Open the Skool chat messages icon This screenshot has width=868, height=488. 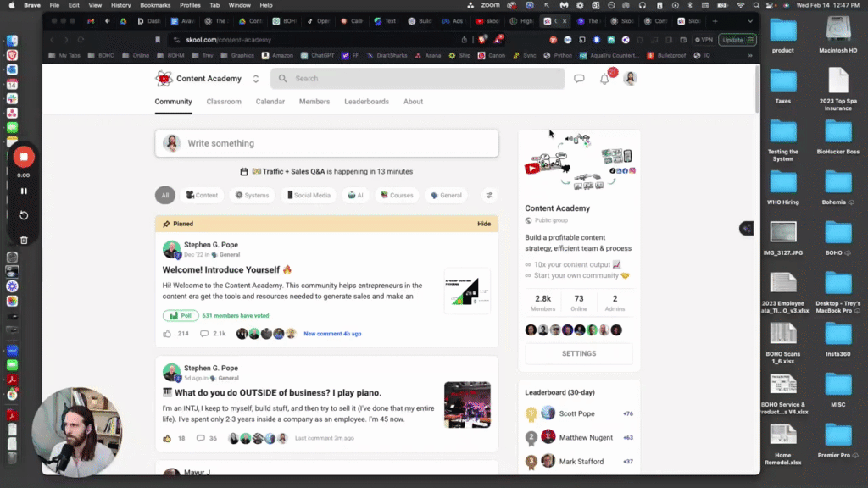[579, 79]
